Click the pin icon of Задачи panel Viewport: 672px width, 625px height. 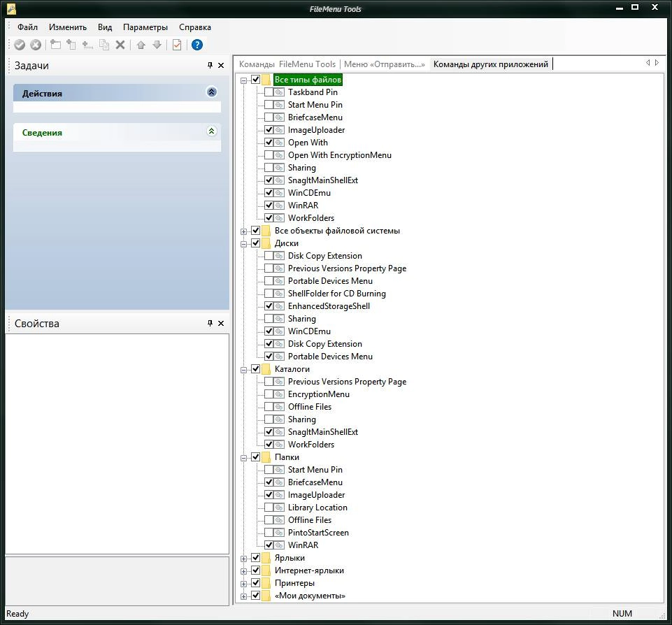click(x=210, y=65)
